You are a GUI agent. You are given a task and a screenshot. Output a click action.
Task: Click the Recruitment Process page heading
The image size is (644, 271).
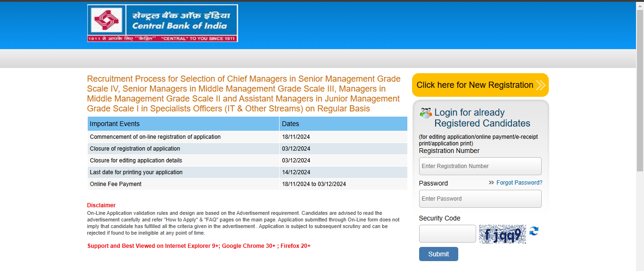[244, 93]
